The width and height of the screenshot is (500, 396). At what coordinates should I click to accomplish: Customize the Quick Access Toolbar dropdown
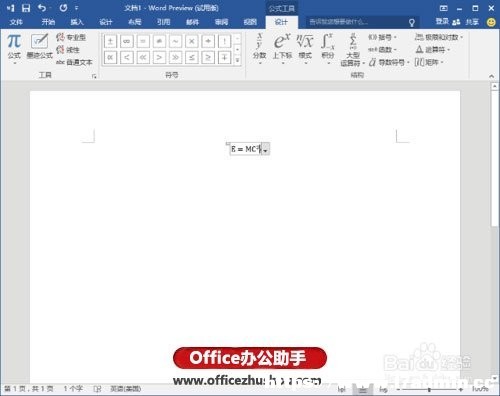coord(77,8)
